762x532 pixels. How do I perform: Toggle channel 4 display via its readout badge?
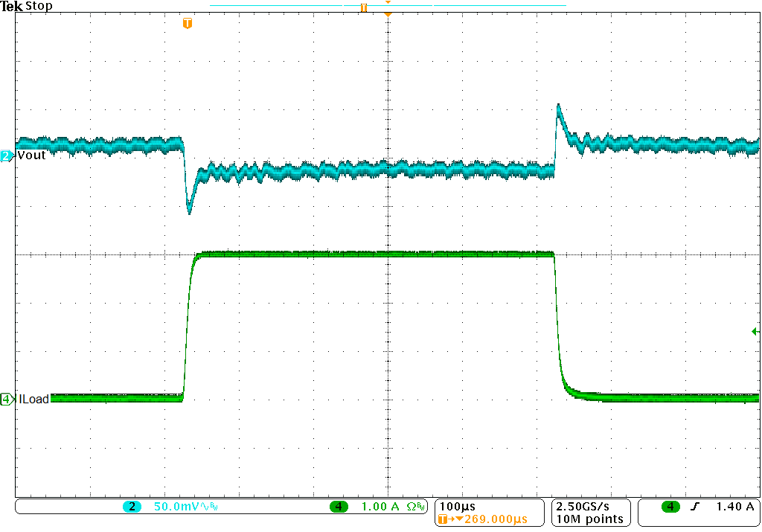[339, 504]
